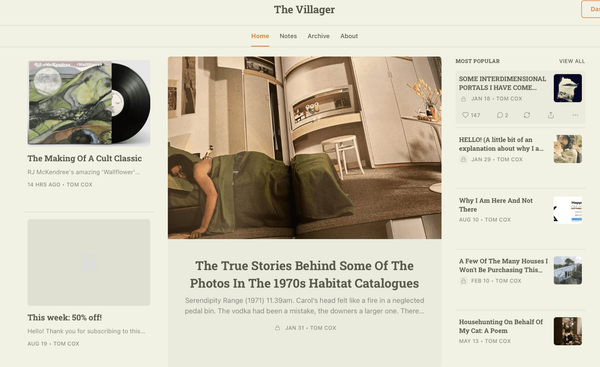Viewport: 600px width, 367px height.
Task: Open Househunting On Behalf Of My Cat
Action: point(501,326)
